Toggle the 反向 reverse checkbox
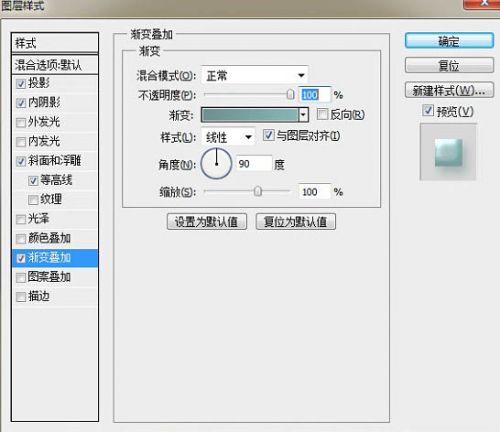The width and height of the screenshot is (500, 432). pyautogui.click(x=322, y=114)
